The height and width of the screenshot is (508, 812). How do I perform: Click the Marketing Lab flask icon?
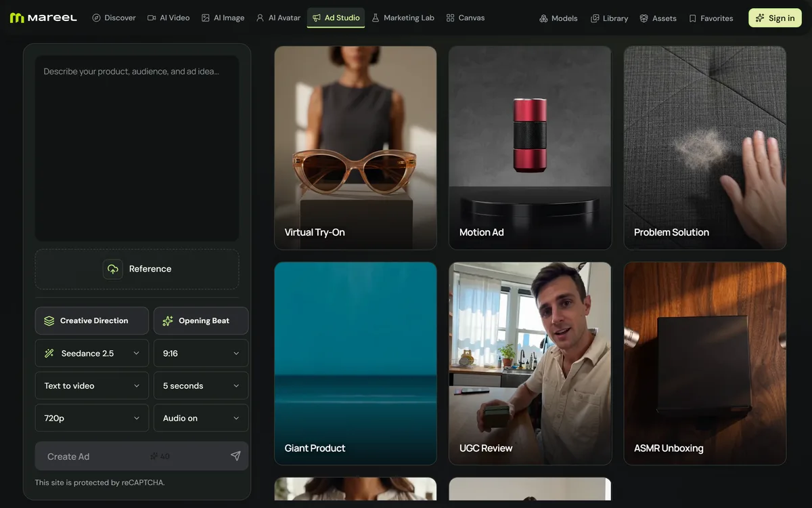376,18
